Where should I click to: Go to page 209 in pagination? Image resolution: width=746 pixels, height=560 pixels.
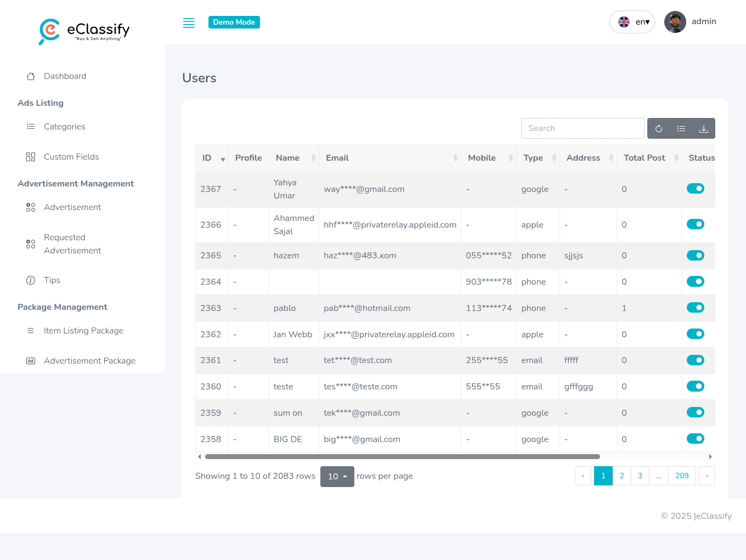[682, 476]
